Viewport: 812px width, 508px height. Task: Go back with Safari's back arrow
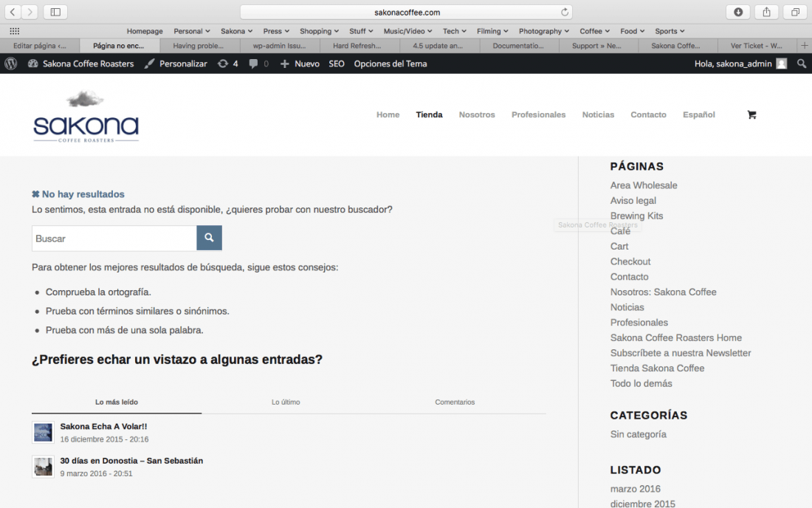13,12
